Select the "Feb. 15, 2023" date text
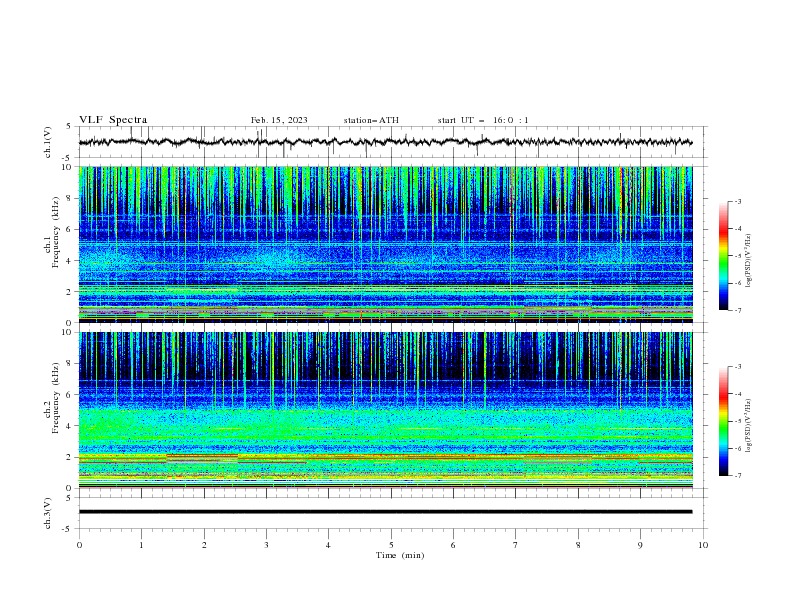This screenshot has width=792, height=612. pos(279,120)
